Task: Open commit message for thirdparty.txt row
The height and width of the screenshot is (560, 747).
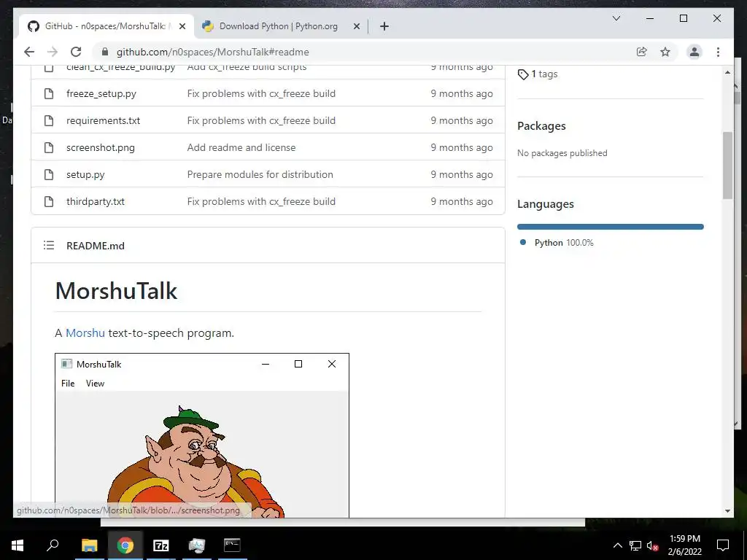Action: (261, 201)
